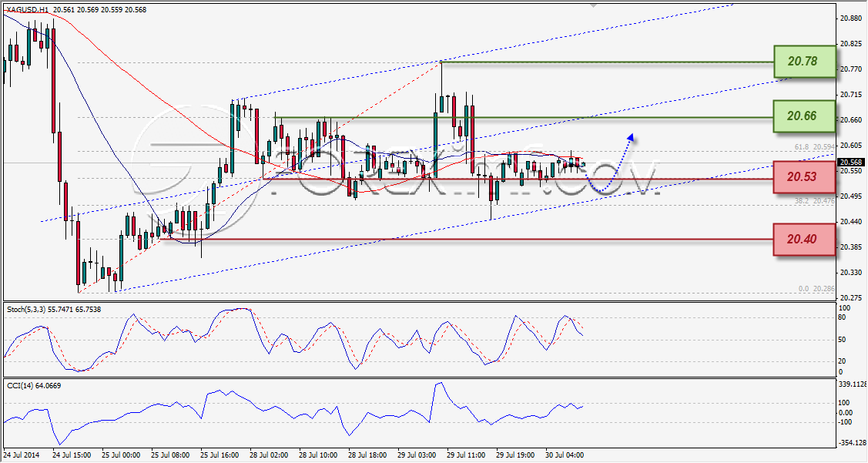This screenshot has width=868, height=463.
Task: Click the CCI scale value -100
Action: tap(846, 422)
